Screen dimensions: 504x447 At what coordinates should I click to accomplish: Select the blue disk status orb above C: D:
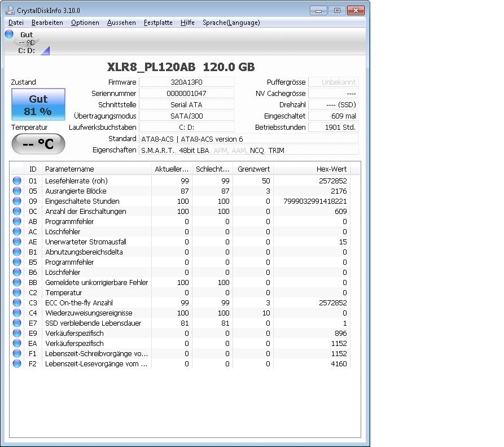(9, 34)
